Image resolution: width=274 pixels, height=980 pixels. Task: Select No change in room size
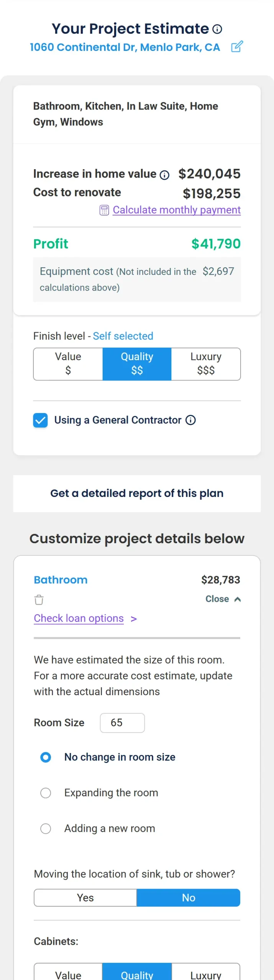pos(46,757)
